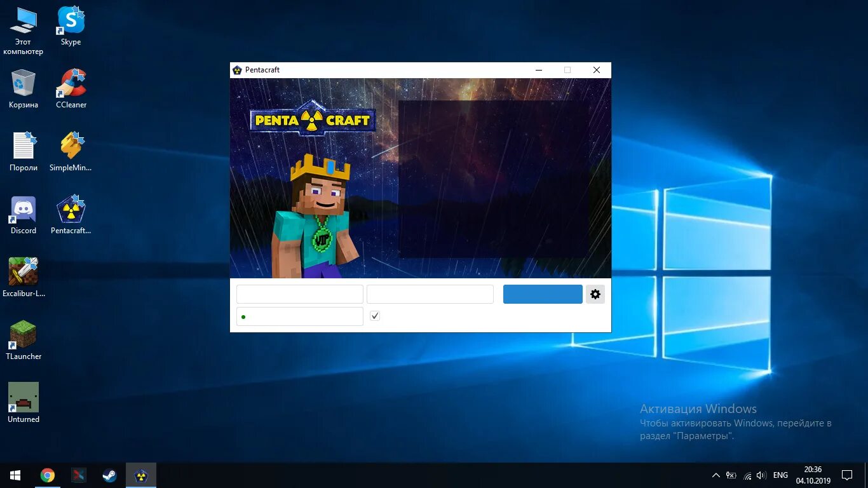Screen dimensions: 868x488
Task: Click the Pentacraft logo banner in launcher
Action: pyautogui.click(x=312, y=119)
